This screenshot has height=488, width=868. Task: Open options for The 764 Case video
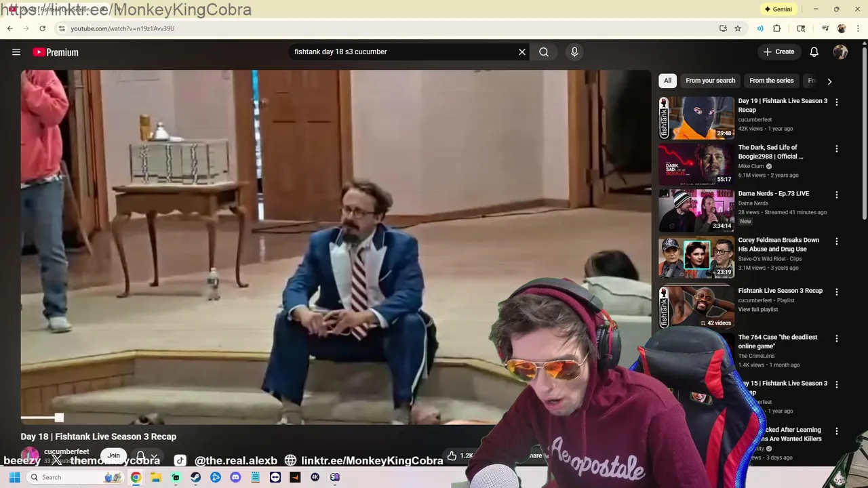pos(836,338)
